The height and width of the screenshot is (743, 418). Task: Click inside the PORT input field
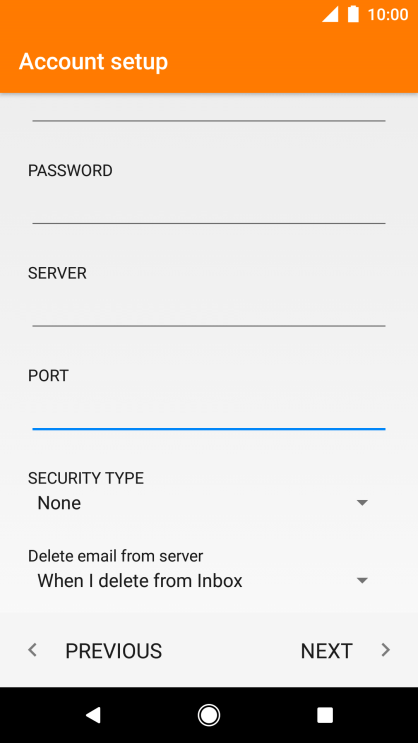click(x=209, y=410)
